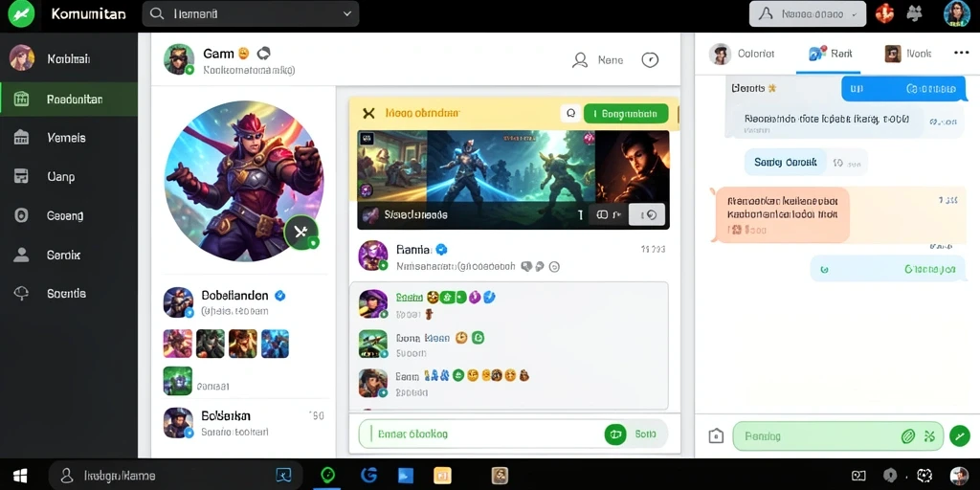
Task: Click the green round send button in chat
Action: (x=959, y=435)
